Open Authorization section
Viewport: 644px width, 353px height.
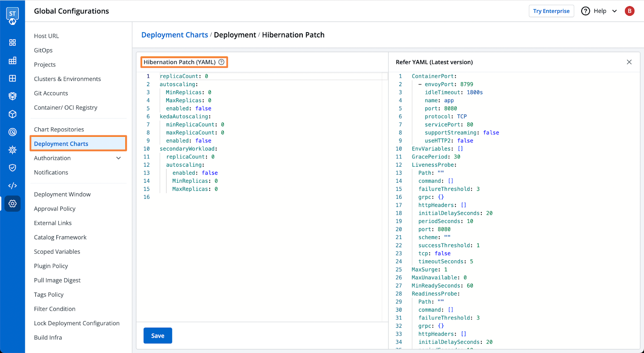coord(52,158)
